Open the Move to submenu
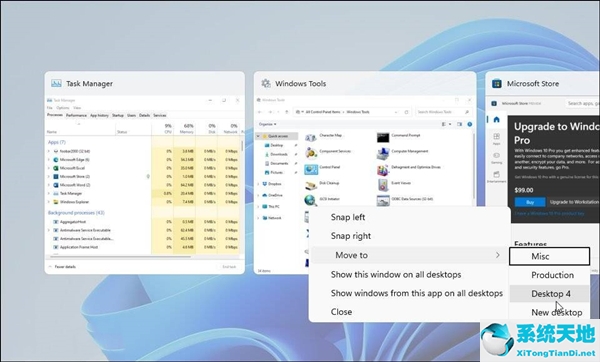 click(x=409, y=255)
